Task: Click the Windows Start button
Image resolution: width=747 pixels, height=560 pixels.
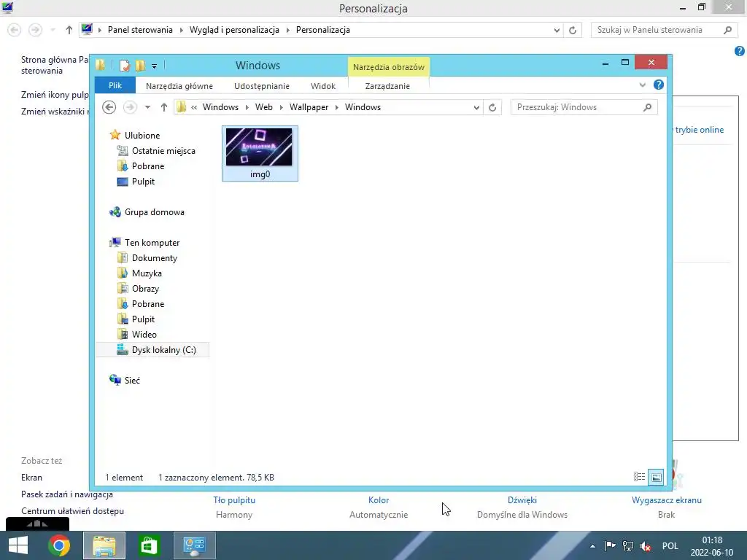Action: pos(18,545)
